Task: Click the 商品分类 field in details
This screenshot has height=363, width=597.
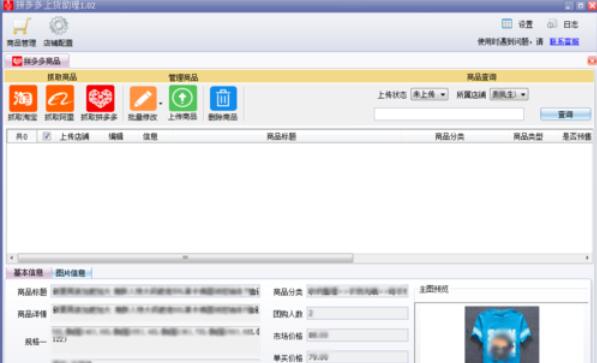Action: click(x=357, y=292)
